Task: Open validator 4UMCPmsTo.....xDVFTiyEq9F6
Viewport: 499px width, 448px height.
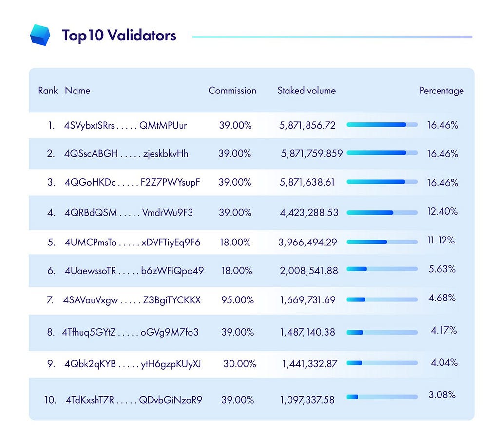Action: click(x=133, y=243)
